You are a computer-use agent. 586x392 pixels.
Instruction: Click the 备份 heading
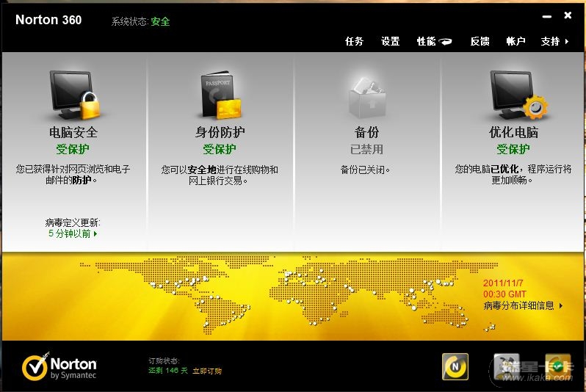(366, 132)
